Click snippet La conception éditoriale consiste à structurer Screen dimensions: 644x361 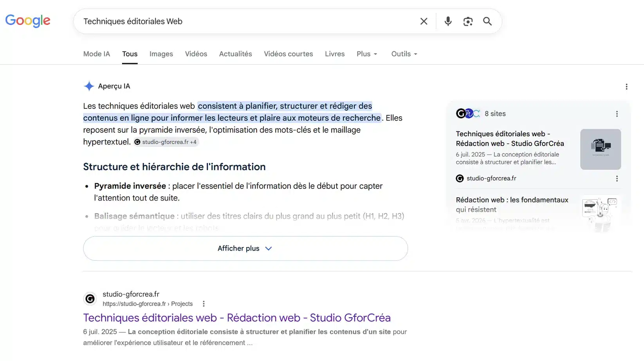pos(259,332)
